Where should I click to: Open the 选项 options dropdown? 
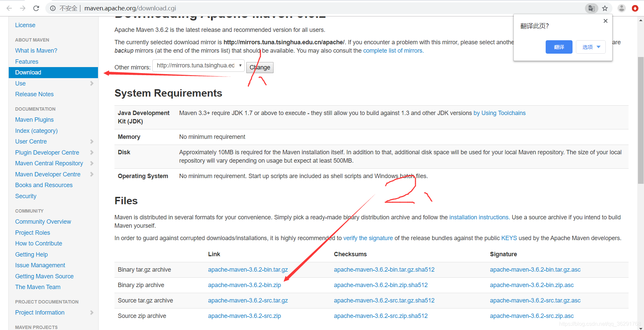tap(591, 47)
